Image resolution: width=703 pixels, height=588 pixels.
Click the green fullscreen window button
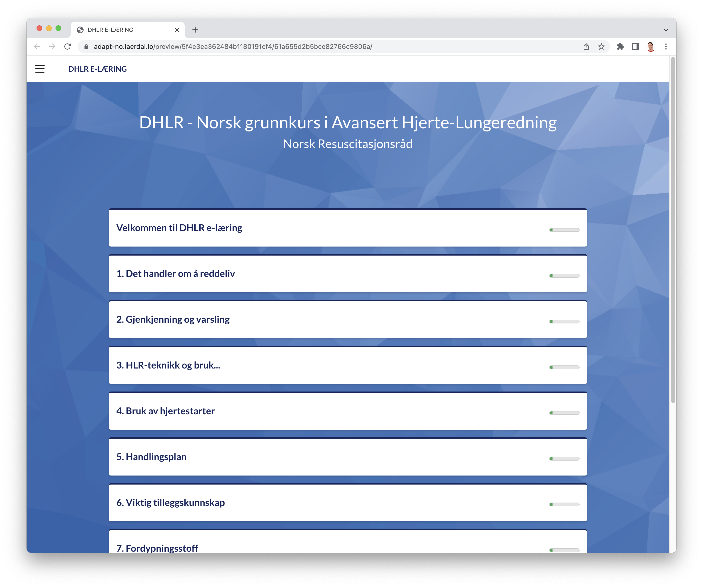(x=58, y=28)
